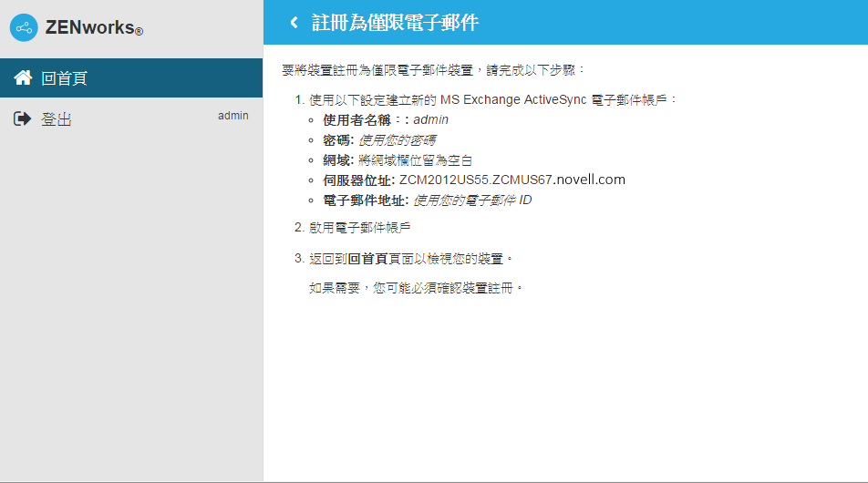Click the bold 回首頁 in step 3
The width and height of the screenshot is (868, 483).
coord(367,259)
